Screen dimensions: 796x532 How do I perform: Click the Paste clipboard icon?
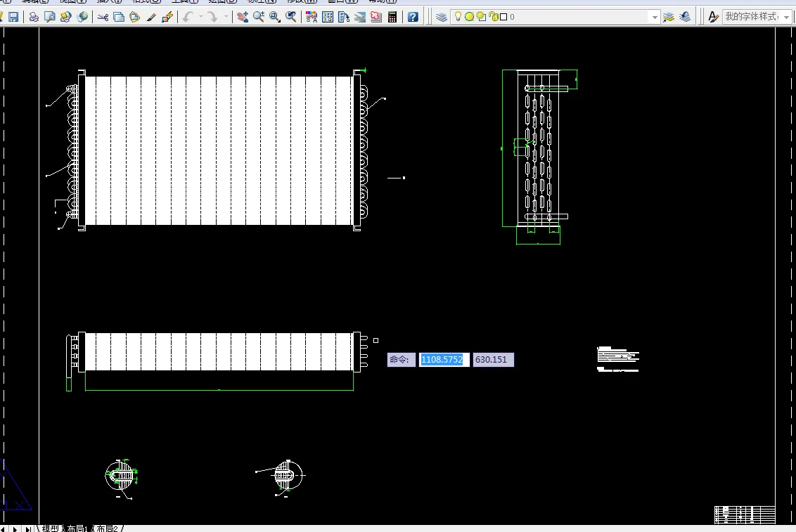134,17
